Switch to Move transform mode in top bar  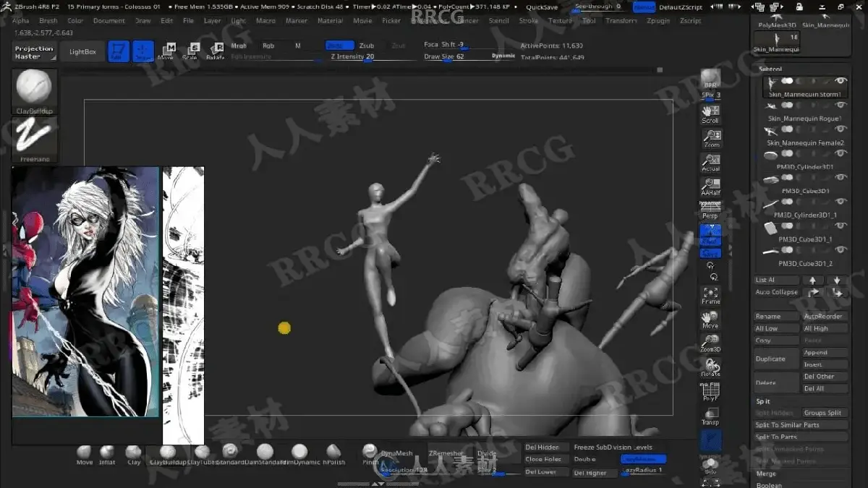(x=166, y=51)
